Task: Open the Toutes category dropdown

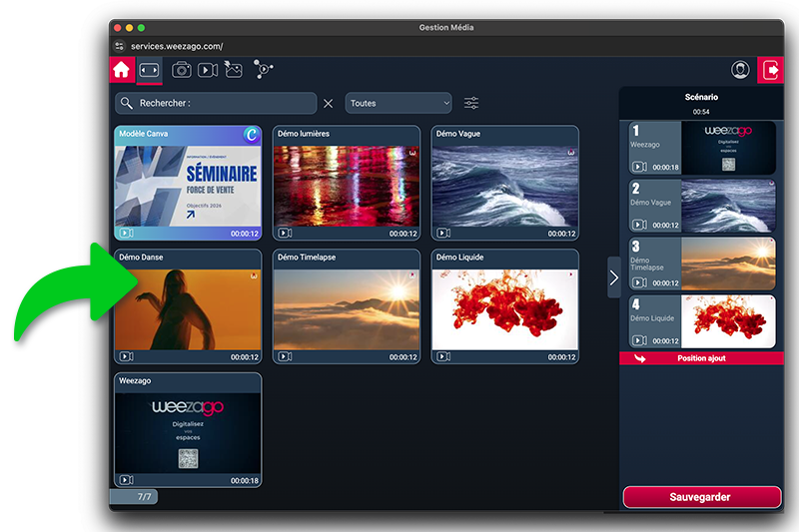Action: 399,103
